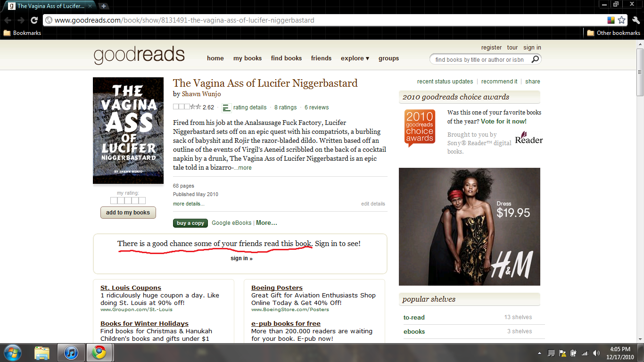Show hidden system tray icons
Screen dimensions: 644x362
[x=540, y=353]
